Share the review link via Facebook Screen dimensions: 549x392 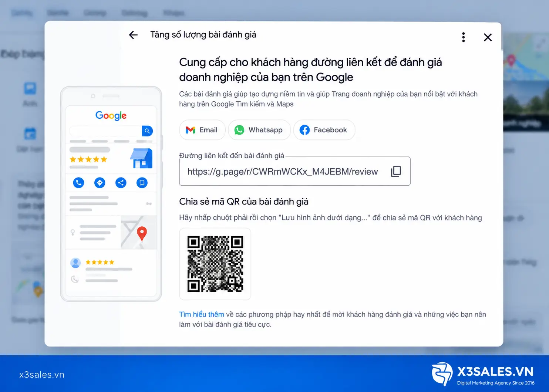click(x=324, y=130)
